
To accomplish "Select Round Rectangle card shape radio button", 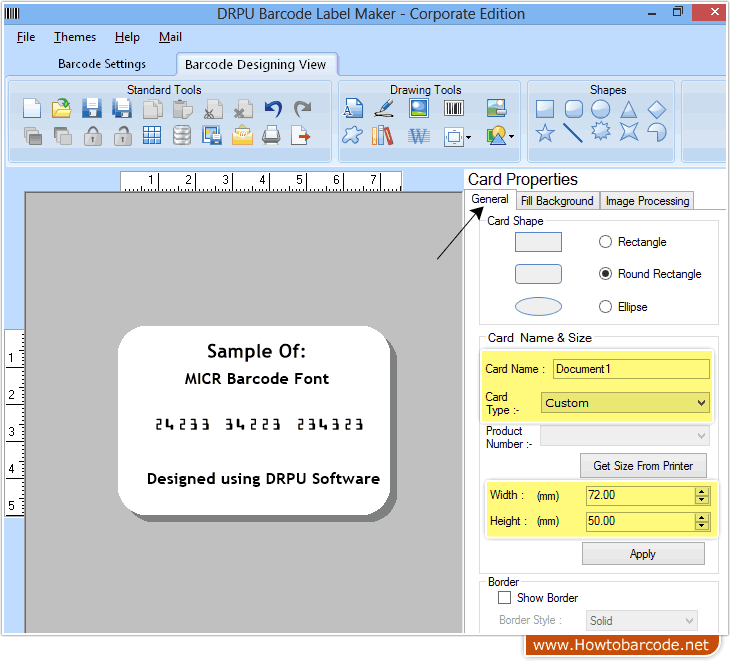I will pyautogui.click(x=605, y=273).
